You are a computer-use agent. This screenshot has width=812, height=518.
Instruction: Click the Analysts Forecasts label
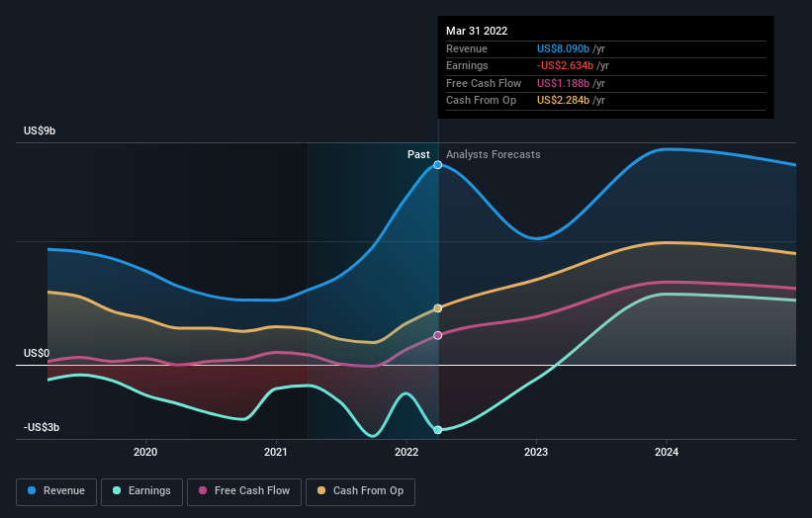(x=493, y=154)
